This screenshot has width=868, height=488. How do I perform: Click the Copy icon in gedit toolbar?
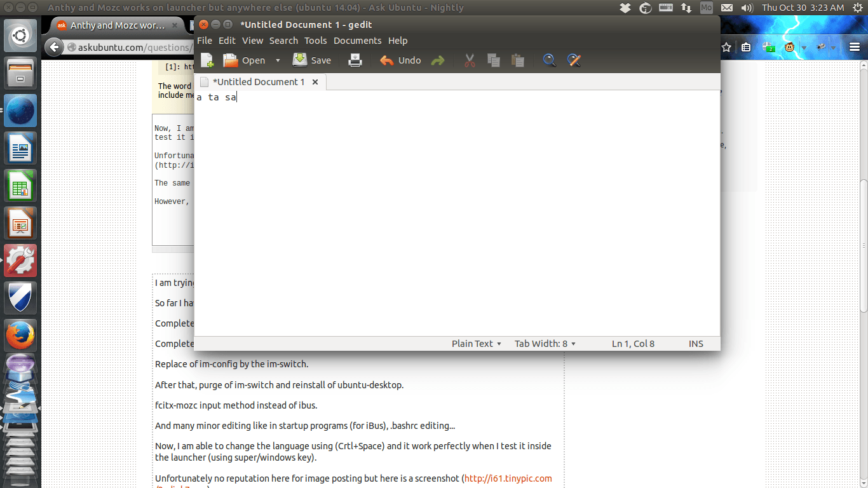click(494, 60)
